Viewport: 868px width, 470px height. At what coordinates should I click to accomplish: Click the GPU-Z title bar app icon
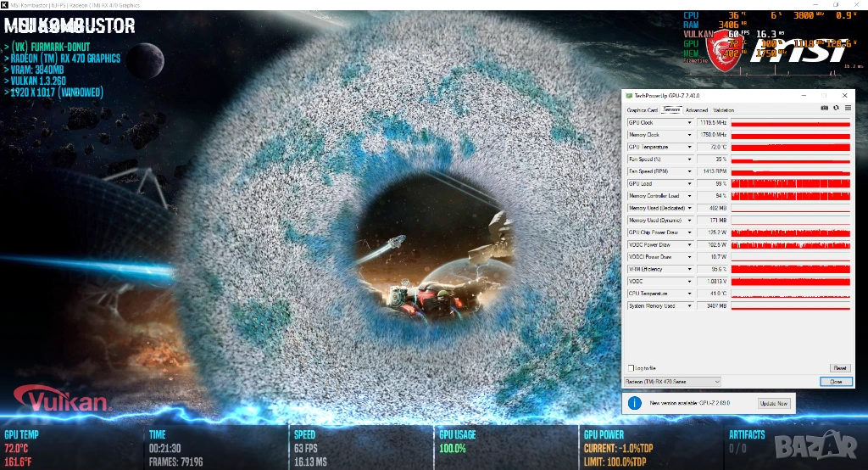628,96
